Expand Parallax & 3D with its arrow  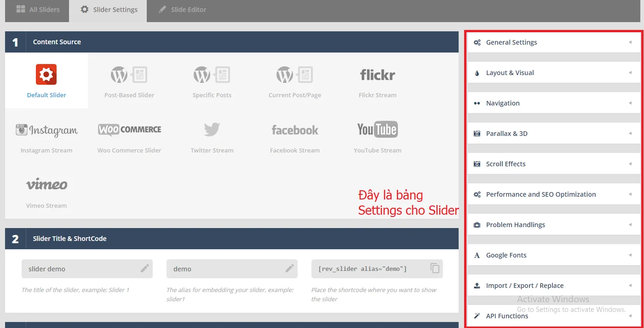click(x=630, y=134)
